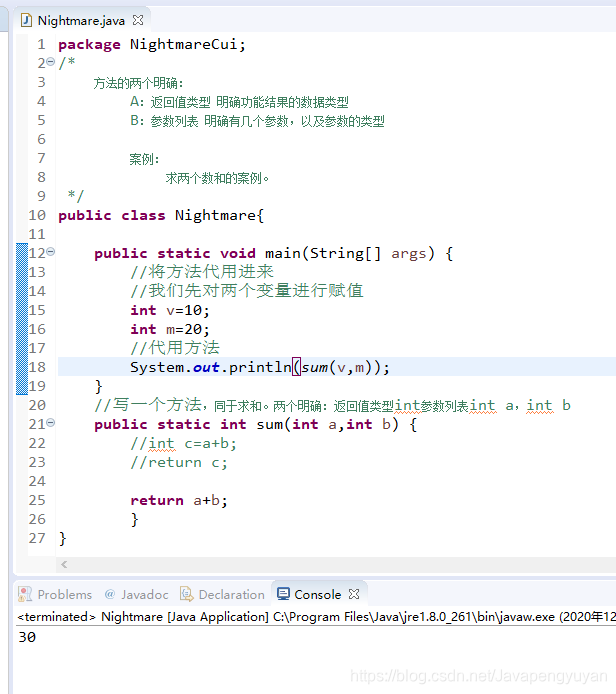Click the package keyword on line 1
Screen dimensions: 616x694
click(x=89, y=45)
